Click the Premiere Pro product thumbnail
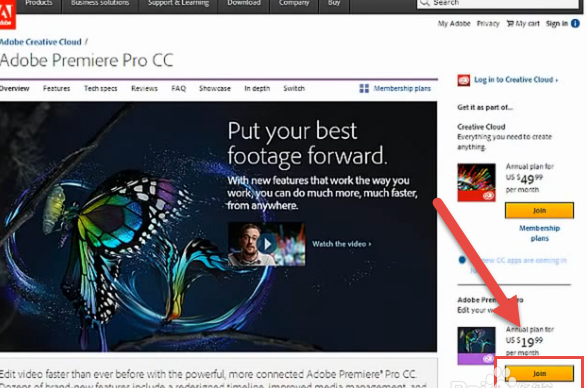Image resolution: width=587 pixels, height=388 pixels. [x=476, y=346]
